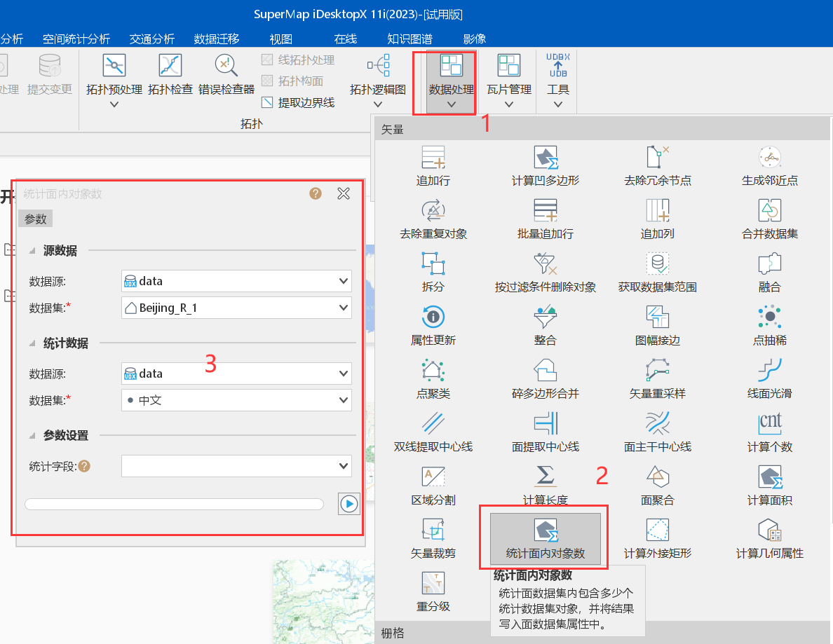Select the 追加行 tool icon

point(433,158)
